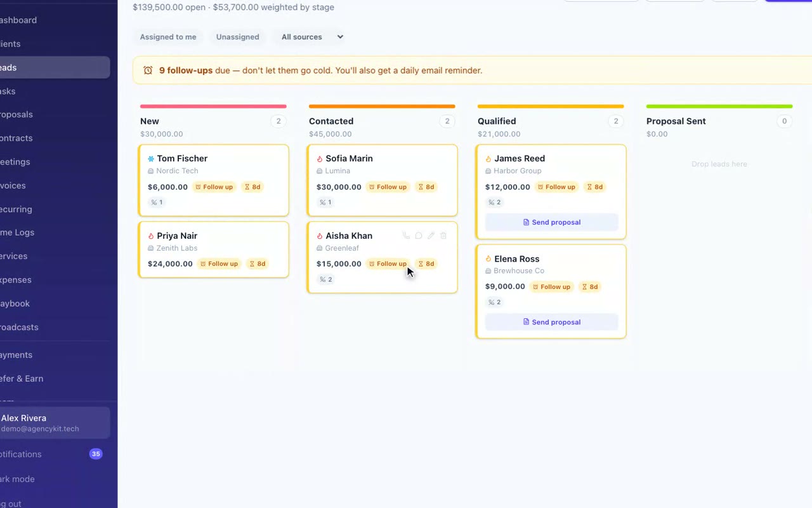The width and height of the screenshot is (812, 508).
Task: Click Follow up badge on Elena Ross card
Action: [x=551, y=286]
